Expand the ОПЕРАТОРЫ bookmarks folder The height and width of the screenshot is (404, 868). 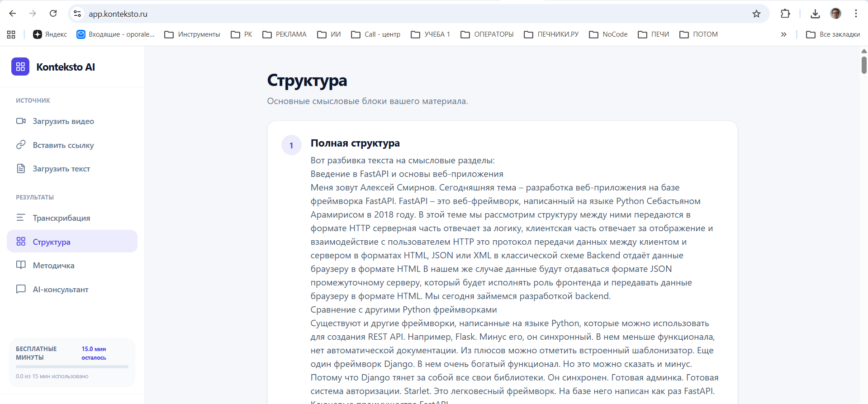point(487,34)
